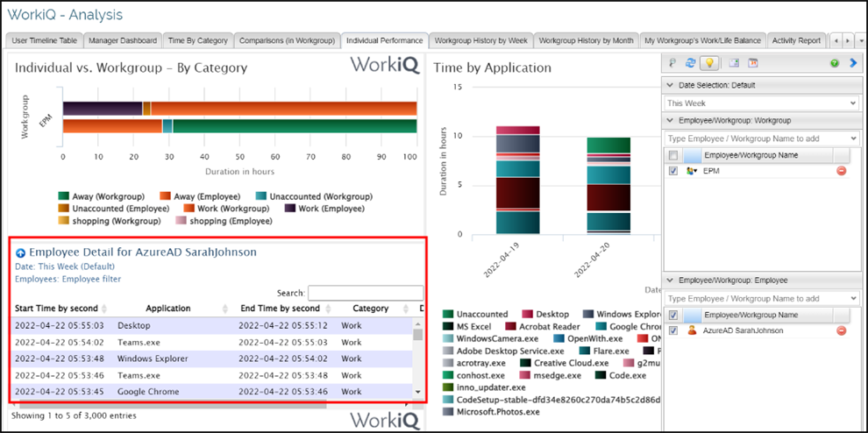Uncheck the EPM workgroup checkbox
Image resolution: width=868 pixels, height=433 pixels.
673,171
